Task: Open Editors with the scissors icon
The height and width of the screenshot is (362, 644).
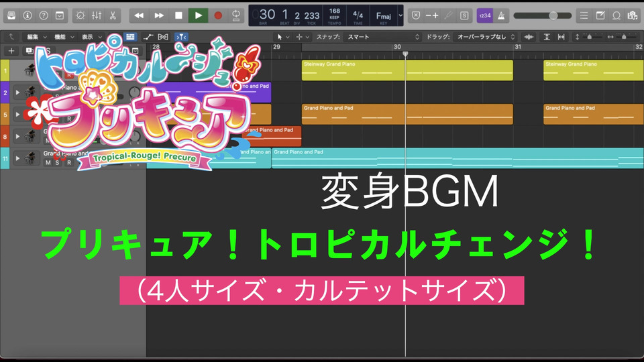Action: coord(113,15)
